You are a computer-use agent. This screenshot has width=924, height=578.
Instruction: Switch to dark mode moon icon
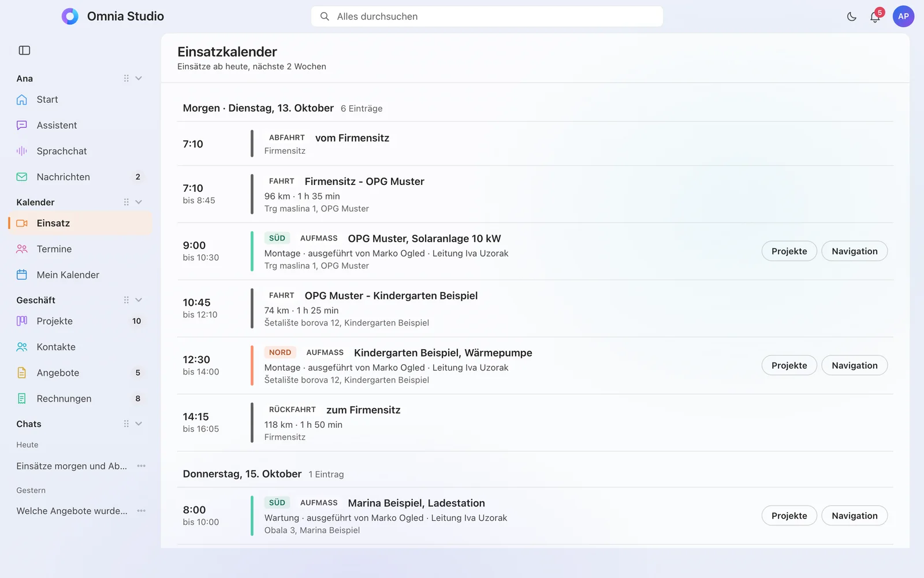[851, 17]
